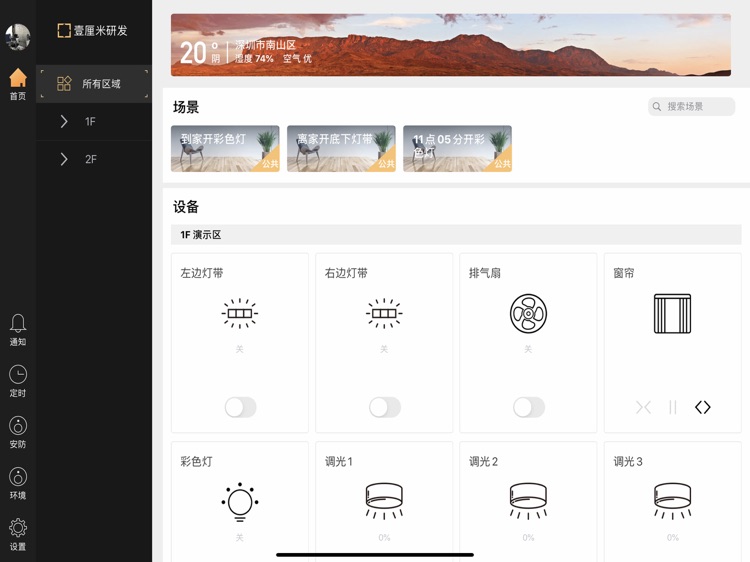This screenshot has width=750, height=562.
Task: Select the 2F floor row
Action: coord(94,159)
